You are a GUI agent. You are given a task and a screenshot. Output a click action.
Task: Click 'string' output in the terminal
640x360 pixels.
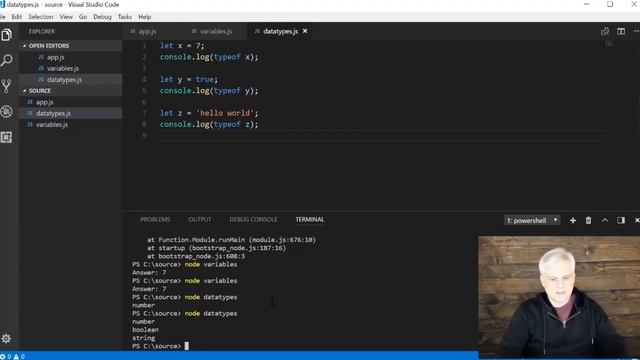point(144,338)
